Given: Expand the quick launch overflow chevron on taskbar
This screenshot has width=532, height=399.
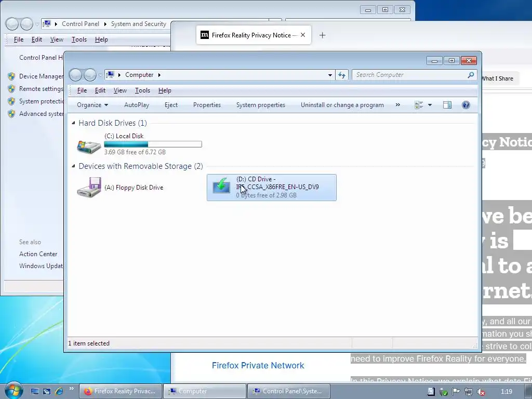Looking at the screenshot, I should tap(71, 389).
